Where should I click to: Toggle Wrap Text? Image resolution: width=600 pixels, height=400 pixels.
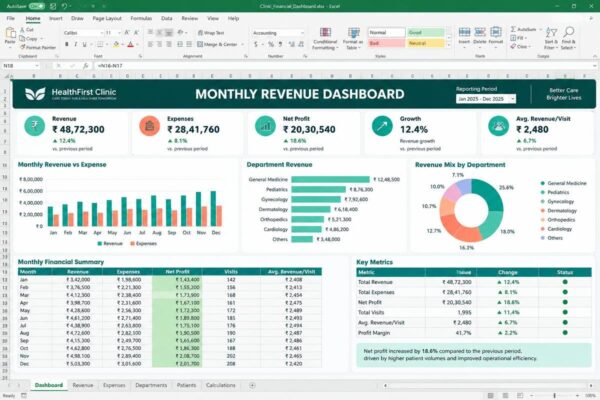point(211,33)
